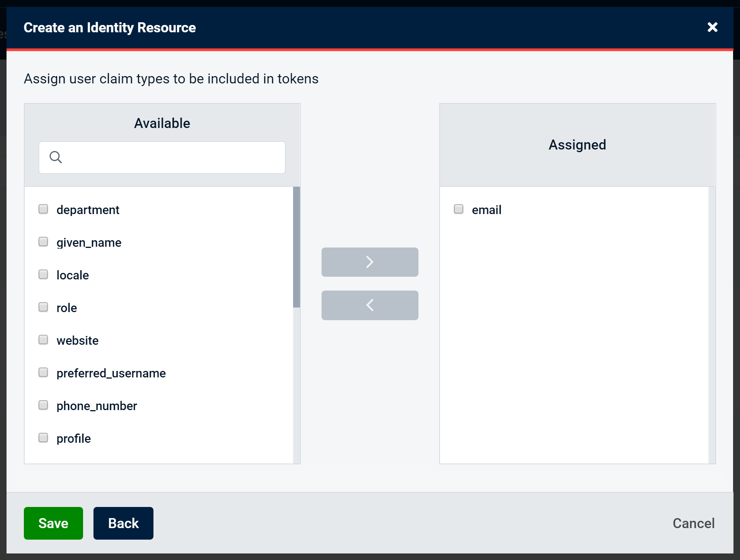Select the profile claim label text
This screenshot has width=740, height=560.
pyautogui.click(x=73, y=438)
